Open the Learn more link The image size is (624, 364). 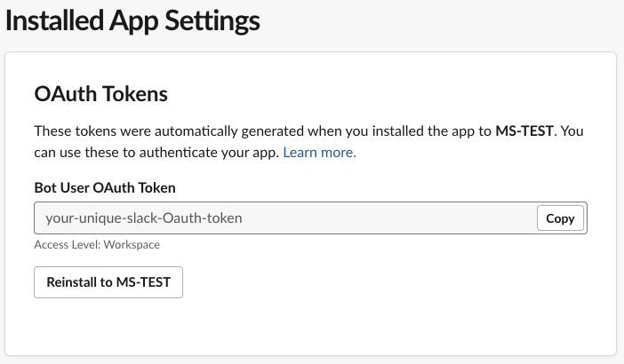(x=319, y=153)
